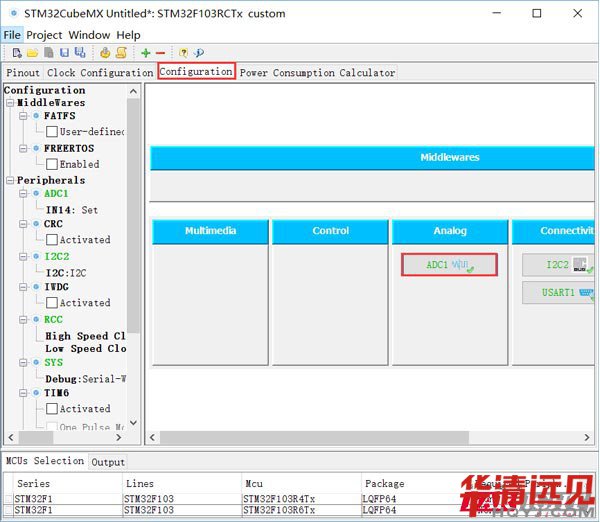Click the RCC tree gear icon
This screenshot has height=522, width=600.
point(36,319)
